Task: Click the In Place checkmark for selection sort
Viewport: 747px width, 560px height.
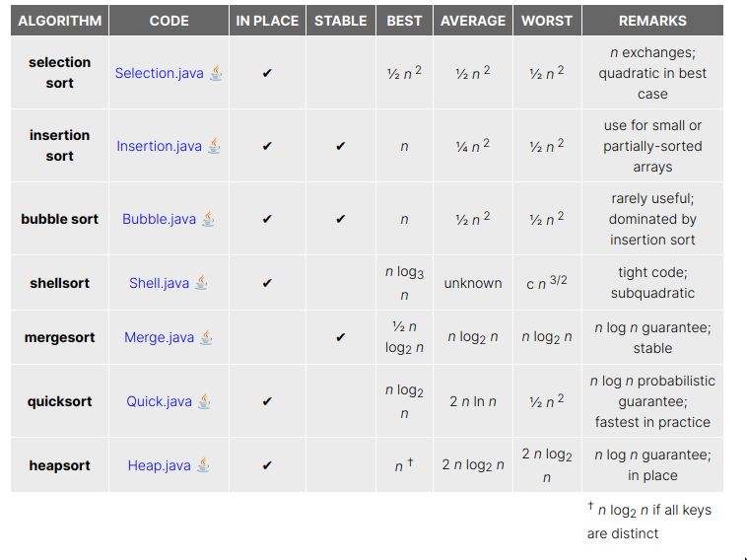Action: pos(267,73)
